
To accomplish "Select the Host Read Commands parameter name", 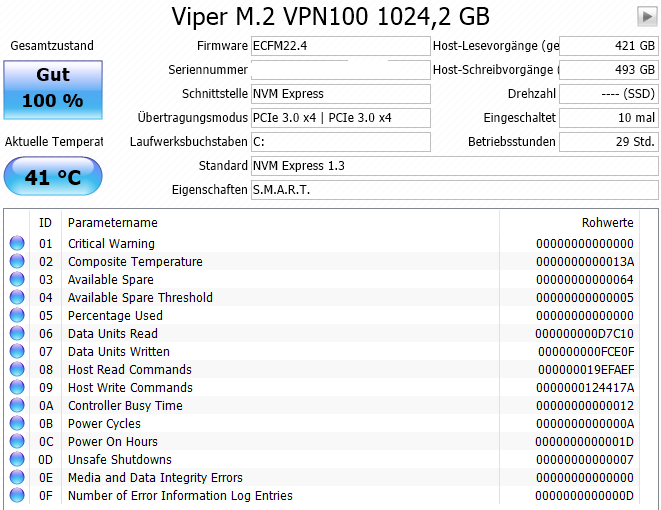I will [x=130, y=370].
